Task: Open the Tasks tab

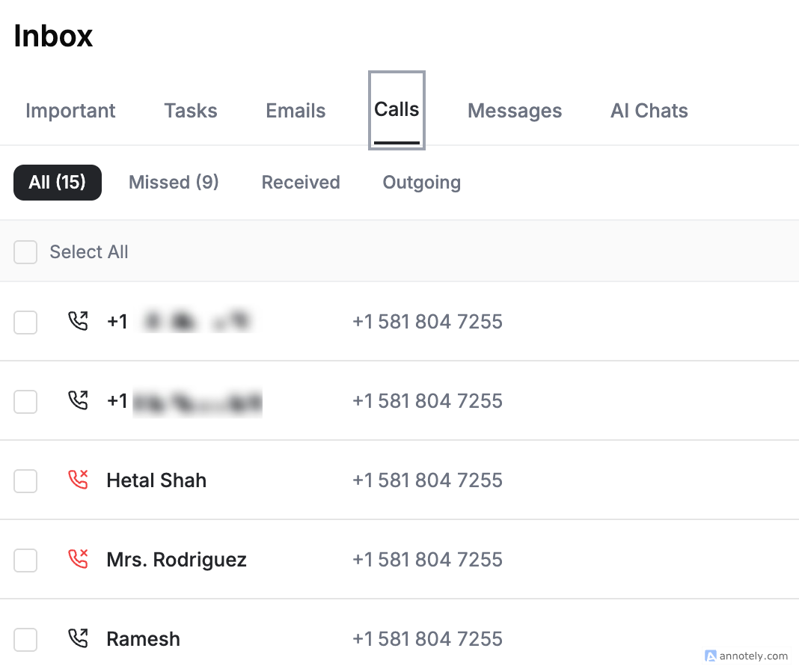Action: [x=191, y=111]
